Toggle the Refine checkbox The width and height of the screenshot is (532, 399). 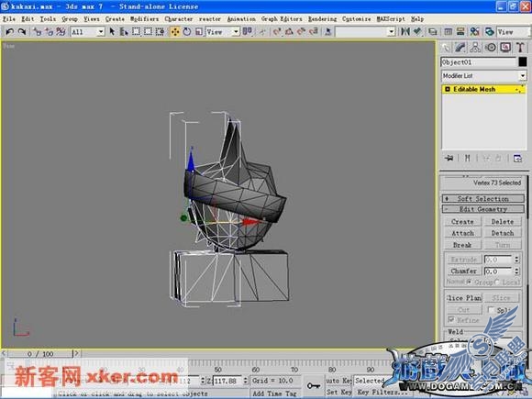point(451,319)
